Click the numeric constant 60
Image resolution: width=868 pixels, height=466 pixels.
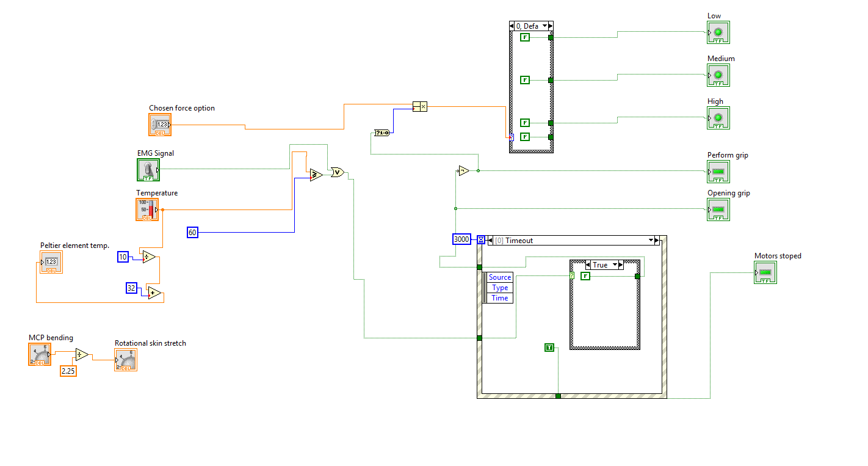pos(192,232)
